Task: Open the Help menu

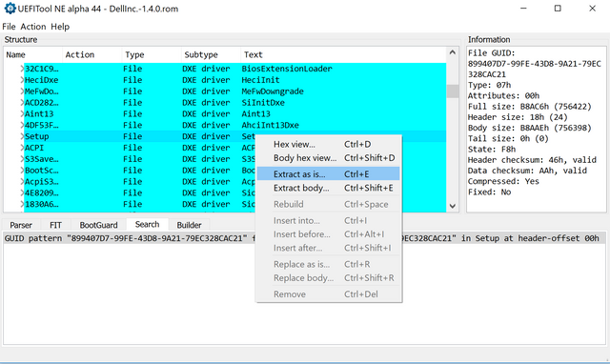Action: point(60,27)
